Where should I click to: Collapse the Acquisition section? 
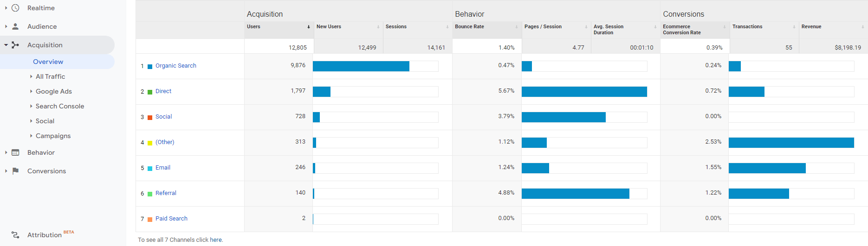click(6, 45)
